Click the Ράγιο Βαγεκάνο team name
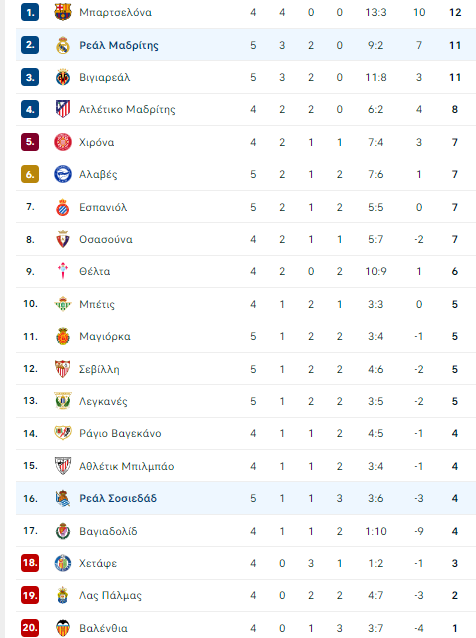The width and height of the screenshot is (476, 638). pyautogui.click(x=120, y=433)
